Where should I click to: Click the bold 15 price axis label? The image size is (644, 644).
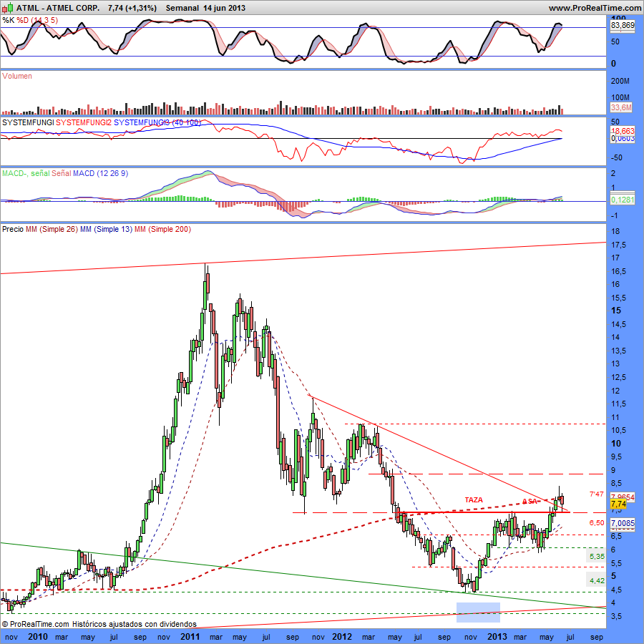click(x=616, y=311)
